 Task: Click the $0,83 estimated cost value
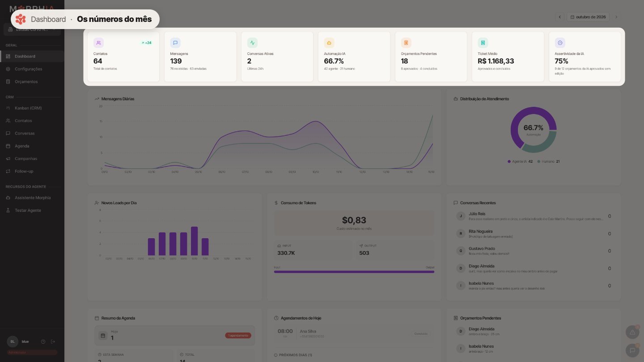click(x=354, y=220)
